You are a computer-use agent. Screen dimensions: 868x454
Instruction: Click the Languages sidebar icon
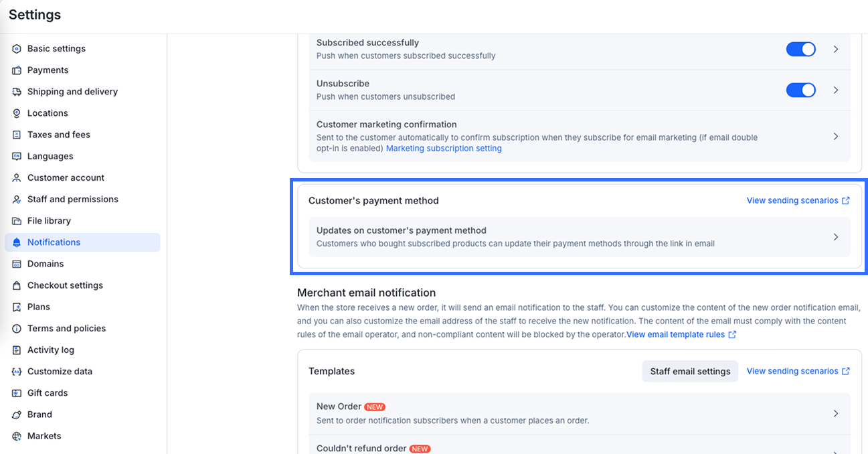tap(17, 156)
